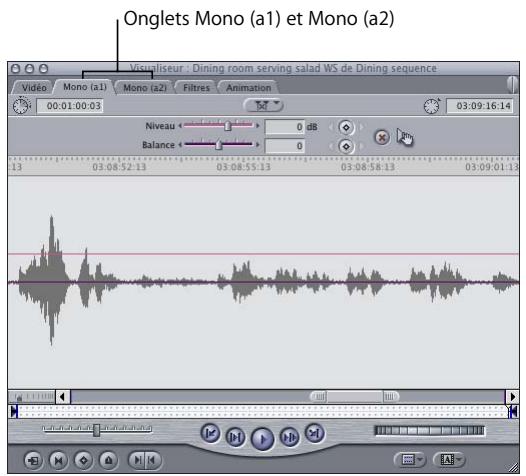Increase Niveau with right slider arrow
Image resolution: width=526 pixels, height=476 pixels.
(x=258, y=126)
